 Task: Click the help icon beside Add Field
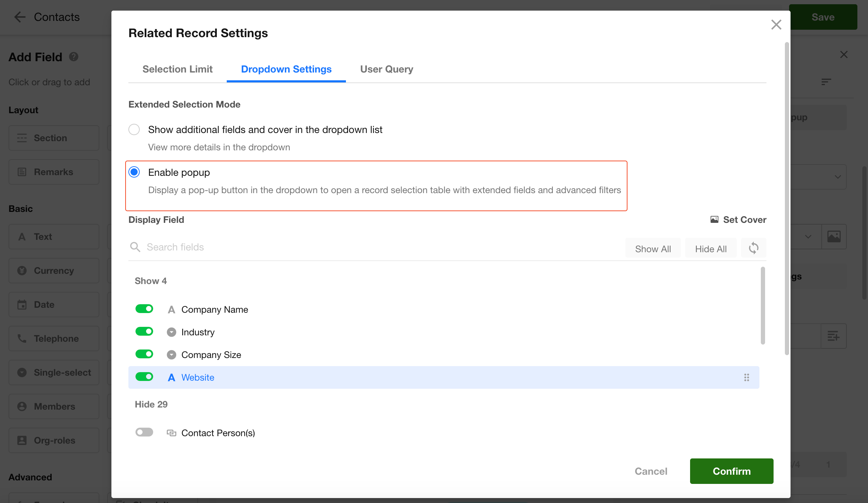[74, 57]
